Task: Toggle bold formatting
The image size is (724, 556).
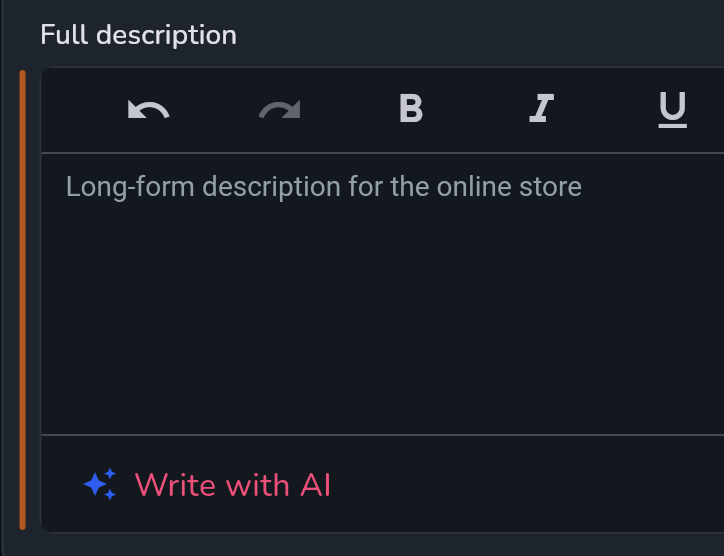Action: (411, 109)
